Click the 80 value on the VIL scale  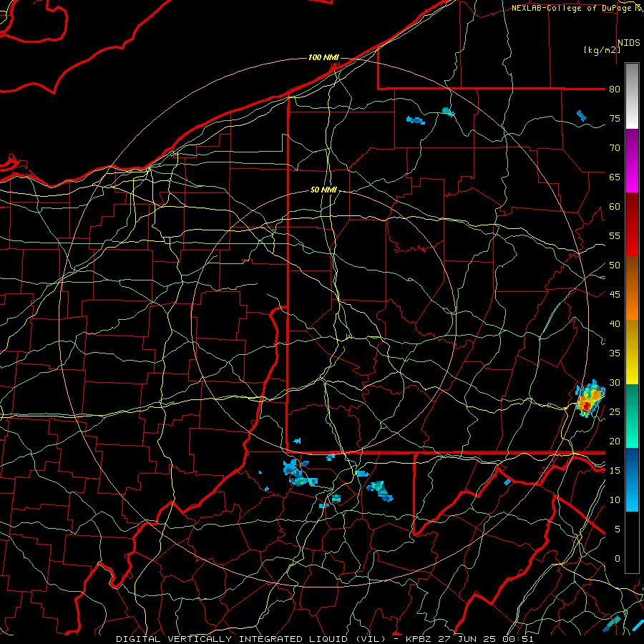point(615,89)
